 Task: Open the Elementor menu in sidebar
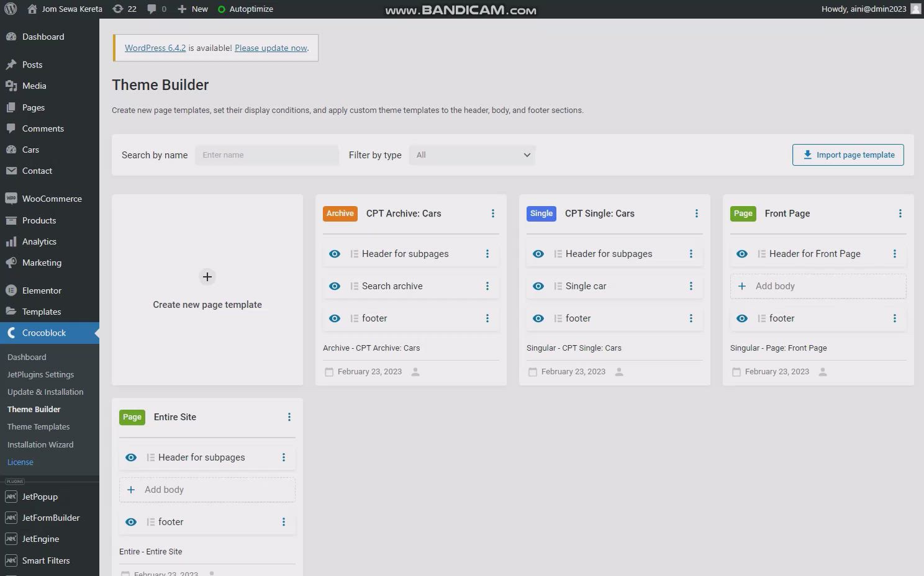pos(42,290)
